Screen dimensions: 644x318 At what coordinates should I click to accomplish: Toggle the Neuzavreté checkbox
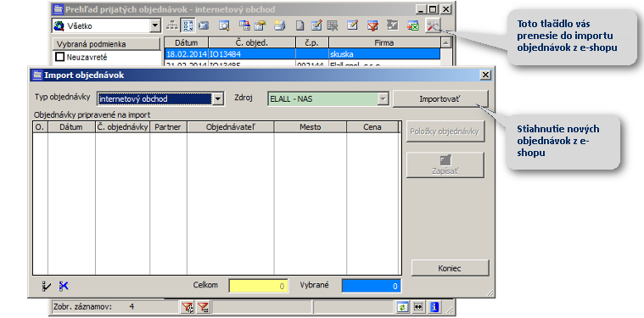60,57
